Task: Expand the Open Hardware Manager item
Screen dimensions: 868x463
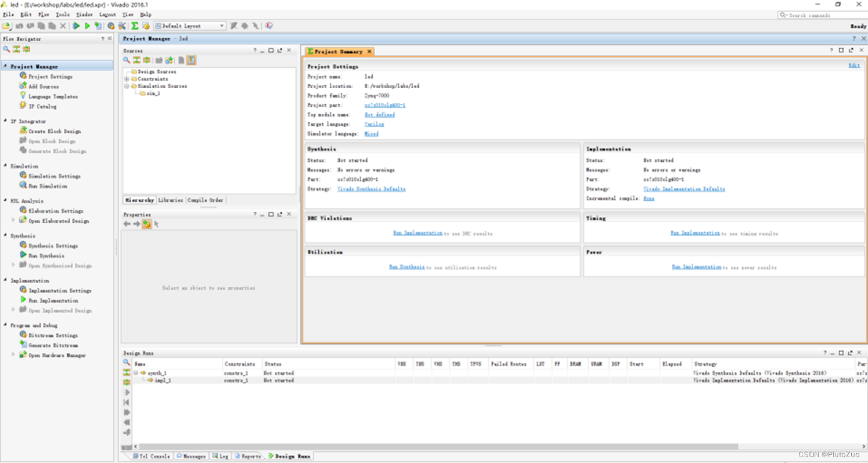Action: [x=13, y=355]
